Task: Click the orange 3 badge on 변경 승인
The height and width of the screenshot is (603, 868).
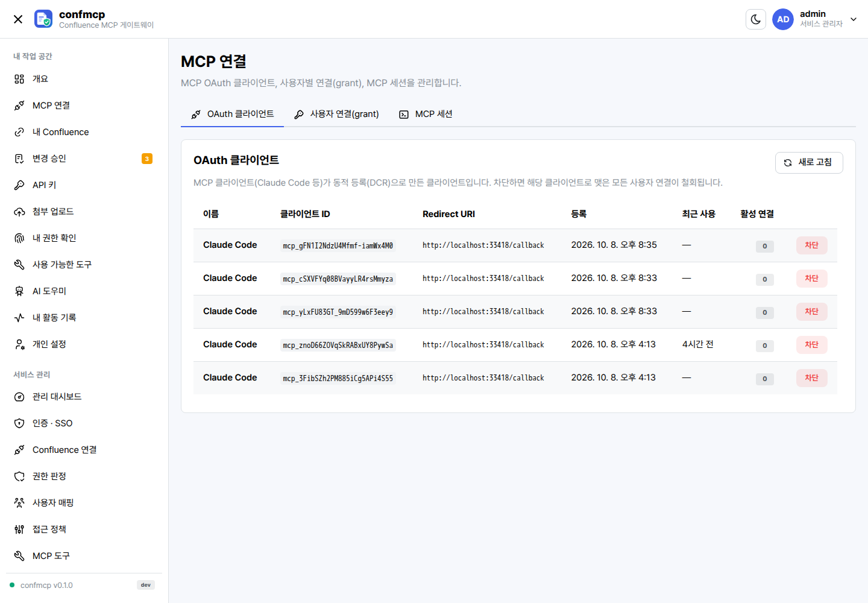Action: coord(147,159)
